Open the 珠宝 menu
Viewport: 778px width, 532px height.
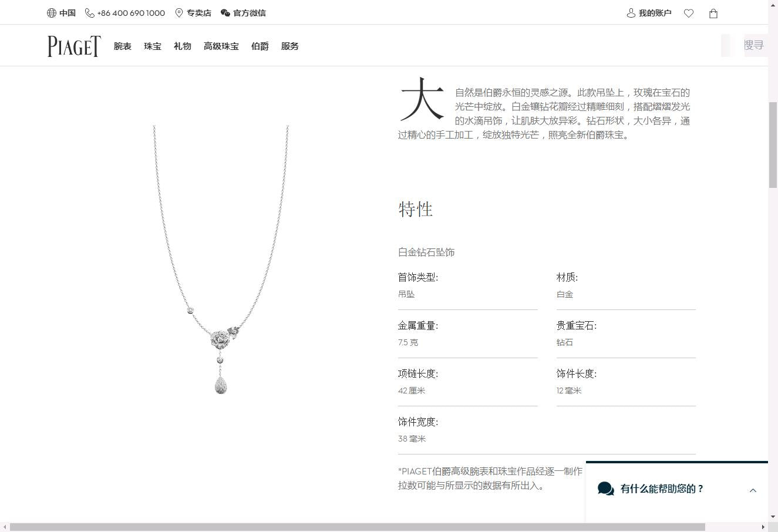pos(153,46)
